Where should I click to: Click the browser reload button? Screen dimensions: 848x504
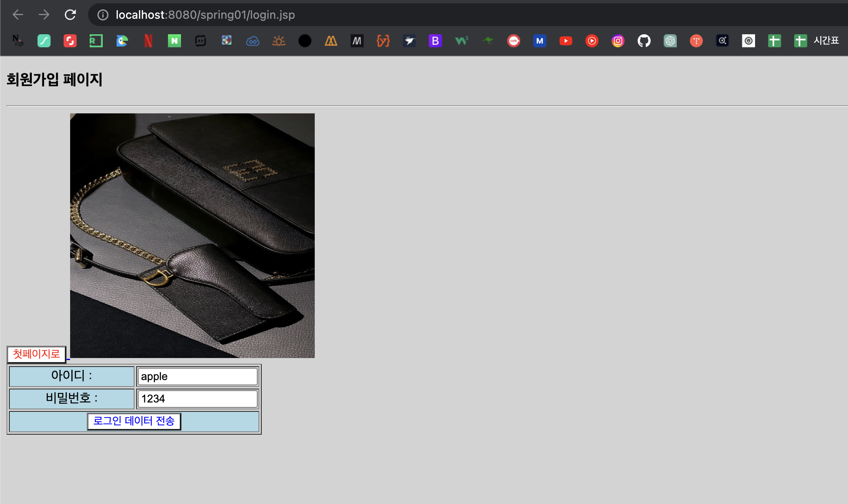(70, 15)
